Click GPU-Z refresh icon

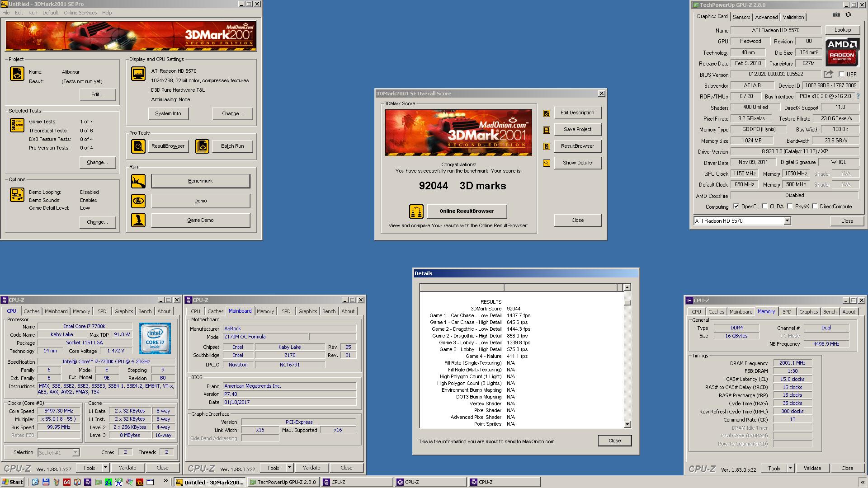[849, 15]
